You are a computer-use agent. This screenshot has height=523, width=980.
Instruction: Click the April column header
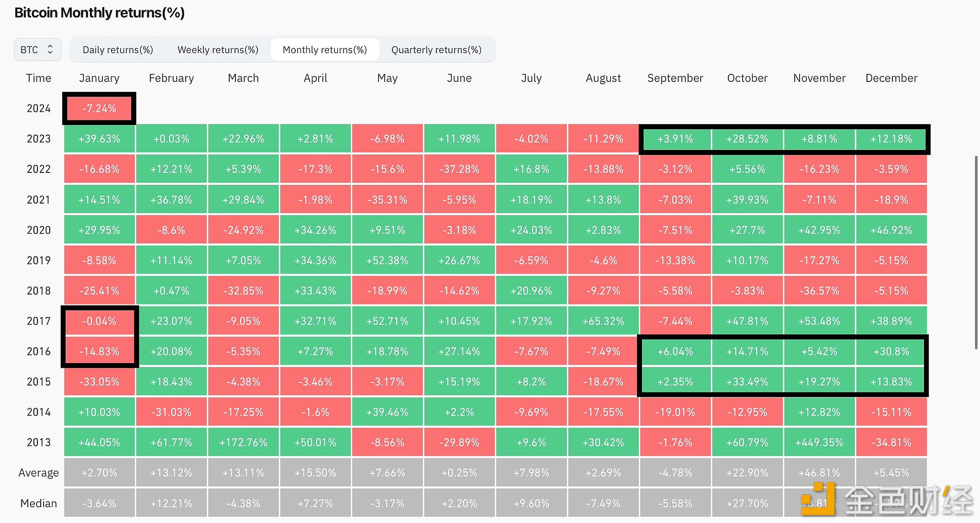pos(315,78)
